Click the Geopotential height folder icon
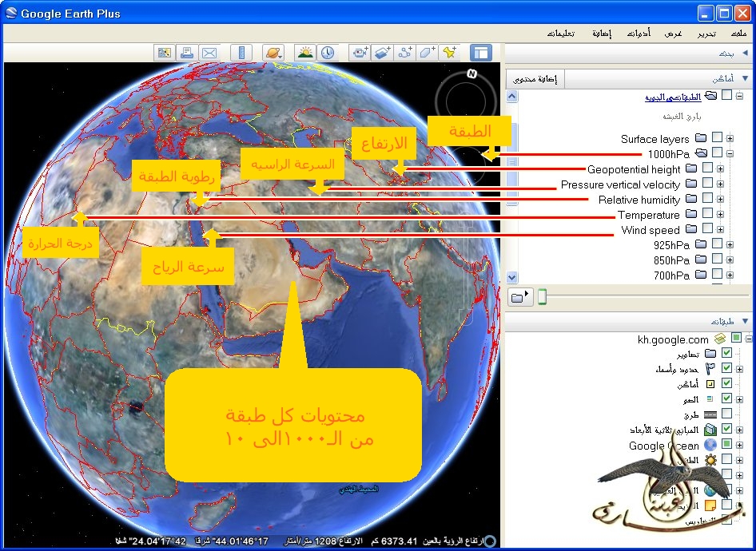This screenshot has height=551, width=756. click(691, 168)
